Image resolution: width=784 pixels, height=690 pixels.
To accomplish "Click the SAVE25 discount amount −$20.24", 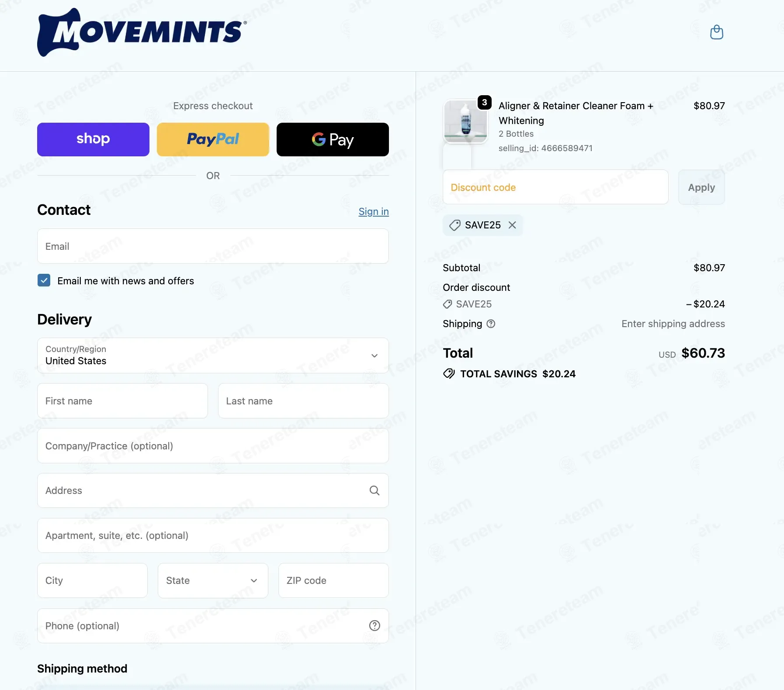I will tap(705, 304).
